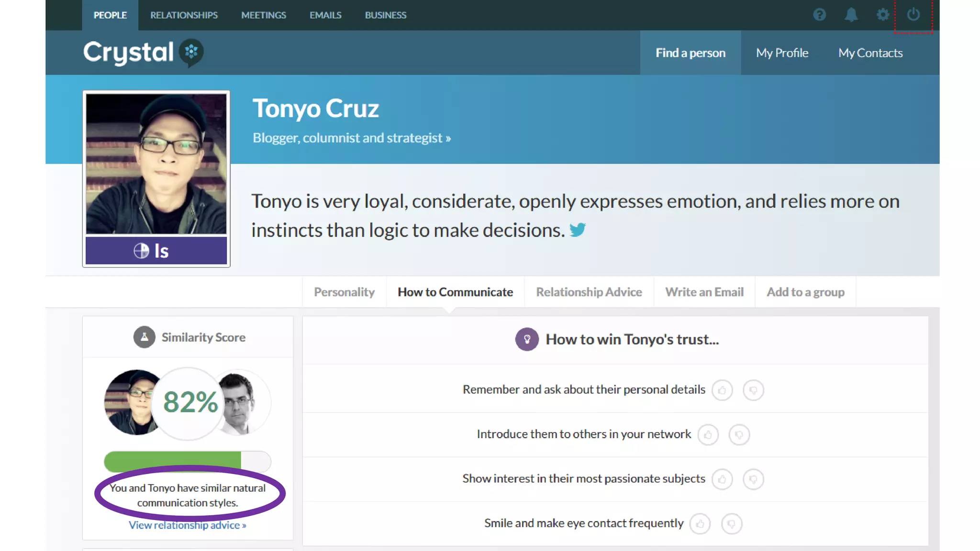Viewport: 980px width, 551px height.
Task: Click Tonyo Cruz's large profile photo
Action: [156, 164]
